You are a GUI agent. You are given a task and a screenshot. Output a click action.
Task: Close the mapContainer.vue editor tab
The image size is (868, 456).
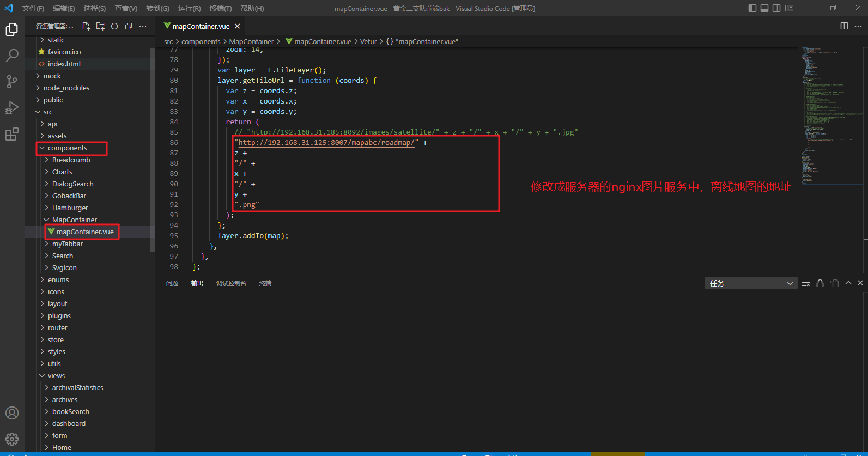click(237, 26)
